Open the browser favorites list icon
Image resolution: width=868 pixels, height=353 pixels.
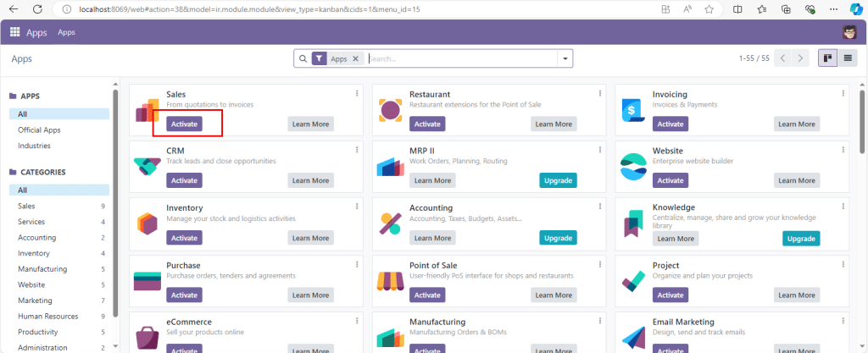click(x=762, y=9)
